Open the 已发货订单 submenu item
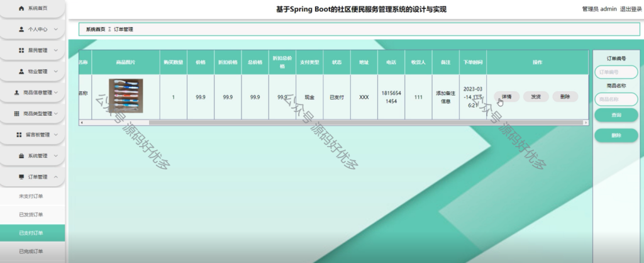This screenshot has width=644, height=263. click(x=31, y=215)
